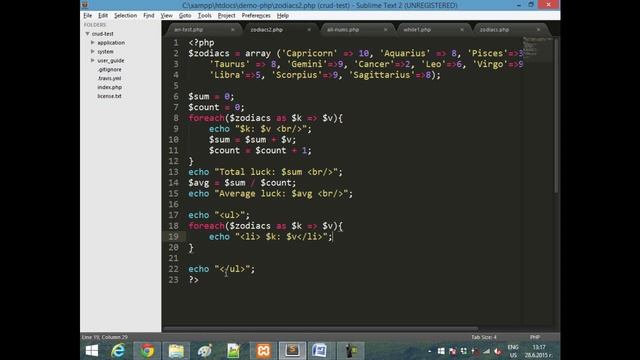Click the Sublime Text title bar icon
The height and width of the screenshot is (360, 640).
click(x=85, y=5)
